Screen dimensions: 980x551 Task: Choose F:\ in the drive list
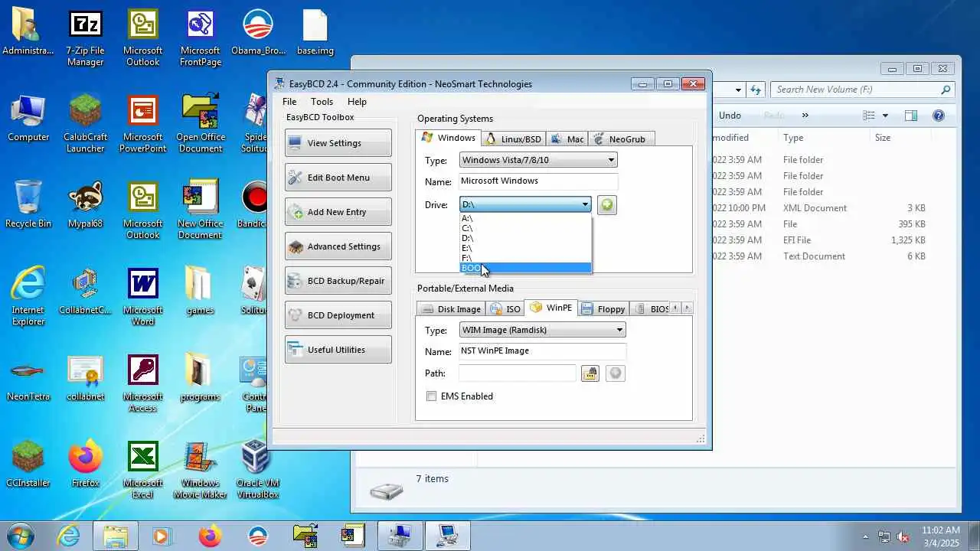click(525, 258)
